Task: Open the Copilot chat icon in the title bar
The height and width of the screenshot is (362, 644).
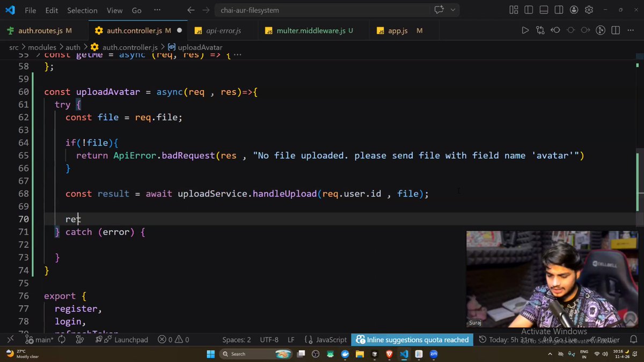Action: [439, 10]
